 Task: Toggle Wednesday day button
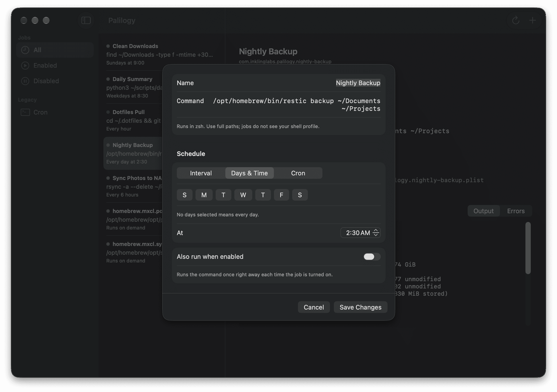tap(243, 195)
